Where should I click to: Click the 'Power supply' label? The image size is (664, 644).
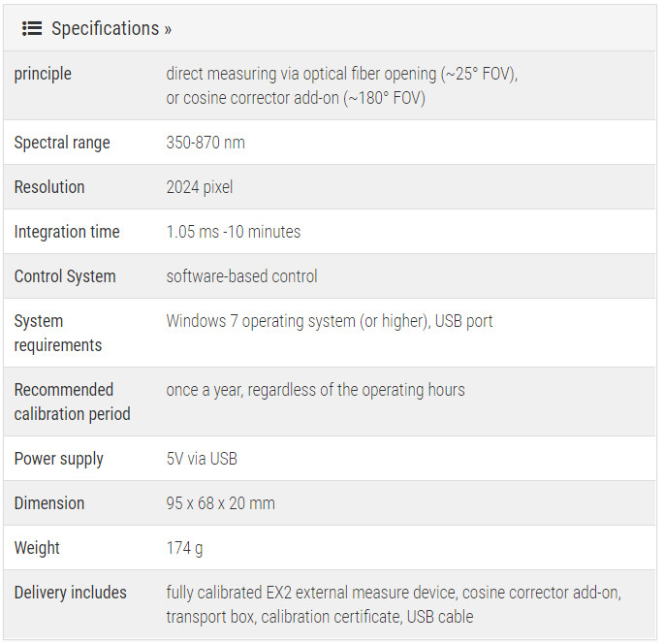[58, 459]
